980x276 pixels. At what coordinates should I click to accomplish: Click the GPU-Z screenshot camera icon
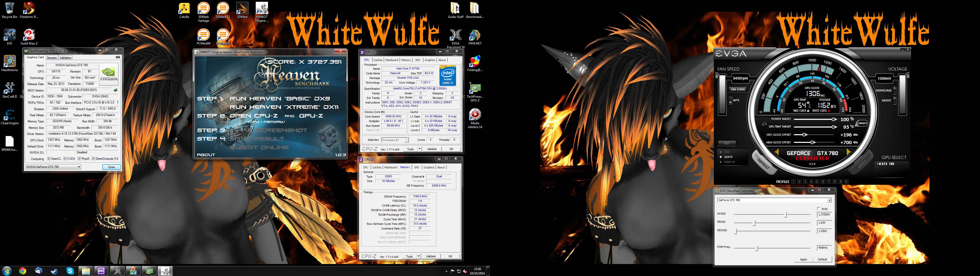point(118,57)
